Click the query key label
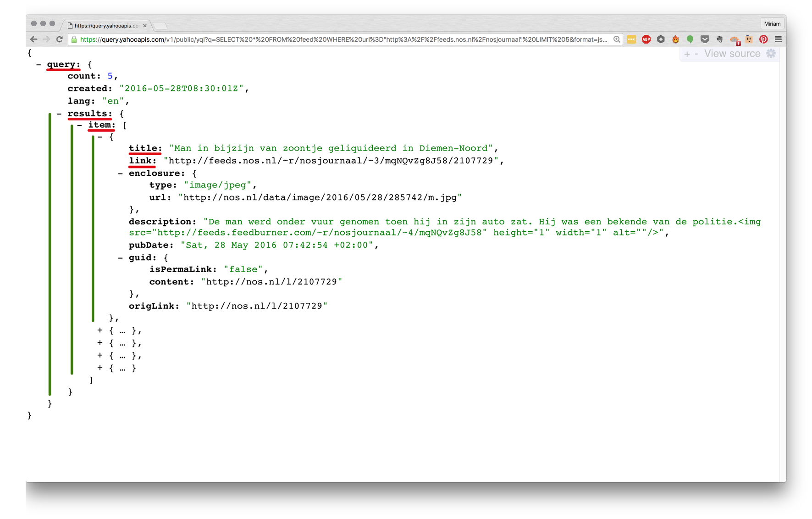The image size is (812, 519). (x=64, y=65)
